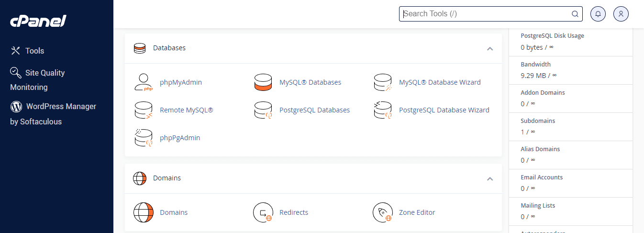
Task: Click the Subdomains count value 1 / ∞
Action: pyautogui.click(x=528, y=132)
